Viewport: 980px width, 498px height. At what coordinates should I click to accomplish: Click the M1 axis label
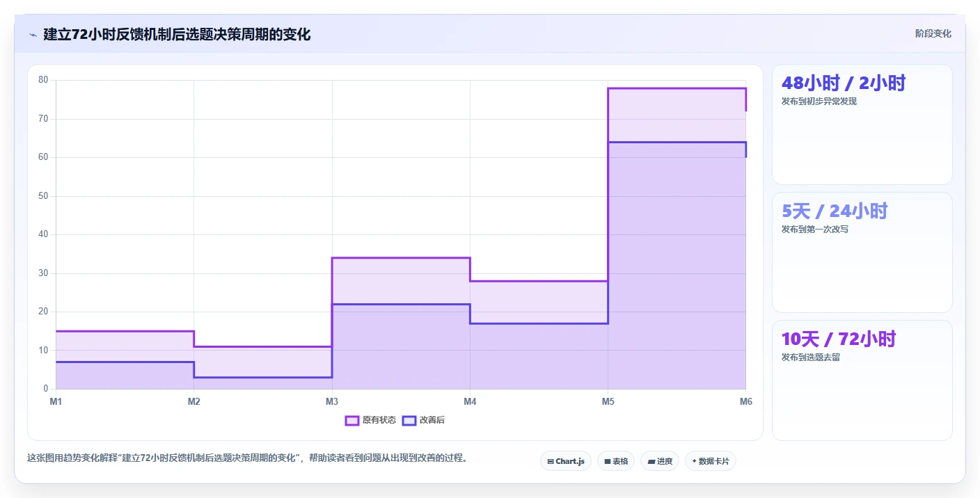coord(56,402)
